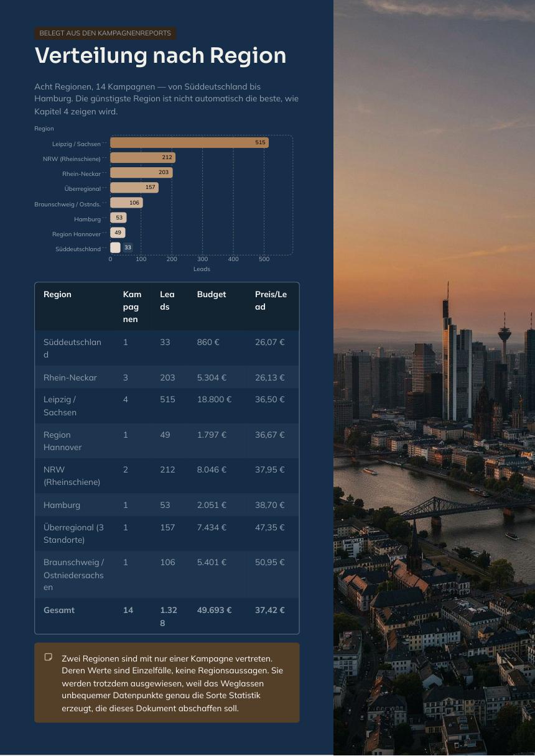The height and width of the screenshot is (756, 535).
Task: Click budget cell '5.401 €'
Action: pyautogui.click(x=212, y=562)
